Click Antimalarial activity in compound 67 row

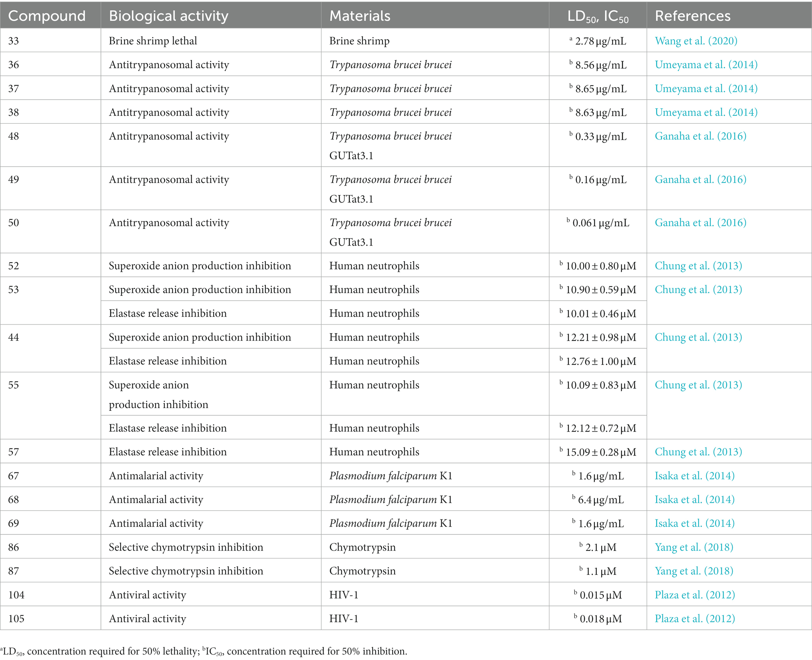[x=156, y=476]
